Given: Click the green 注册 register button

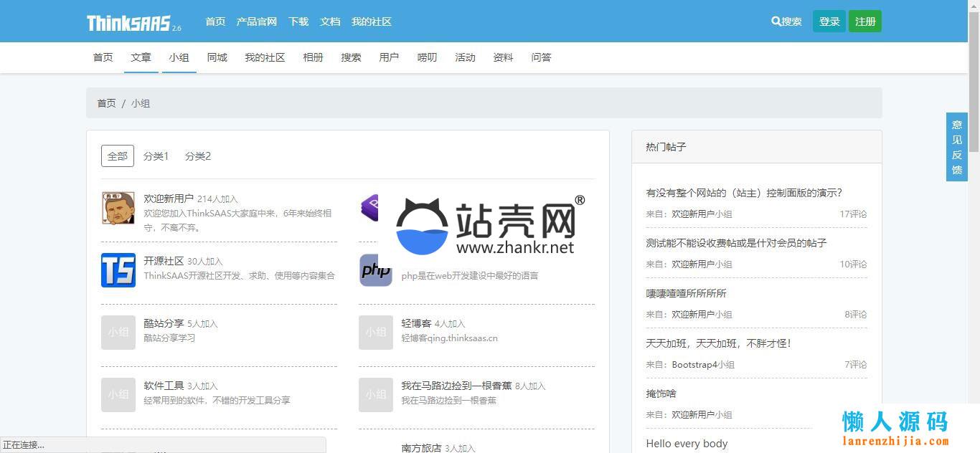Looking at the screenshot, I should pos(864,22).
